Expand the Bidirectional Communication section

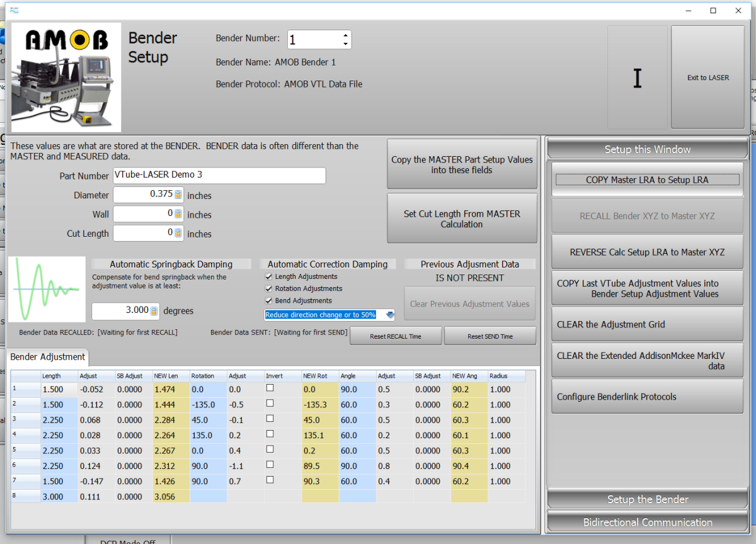pos(647,522)
